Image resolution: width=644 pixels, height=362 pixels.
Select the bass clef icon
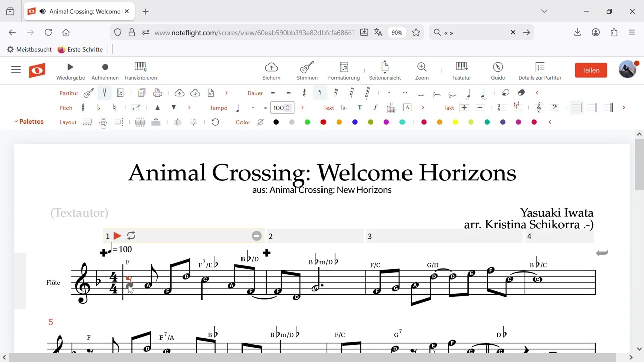pos(554,107)
